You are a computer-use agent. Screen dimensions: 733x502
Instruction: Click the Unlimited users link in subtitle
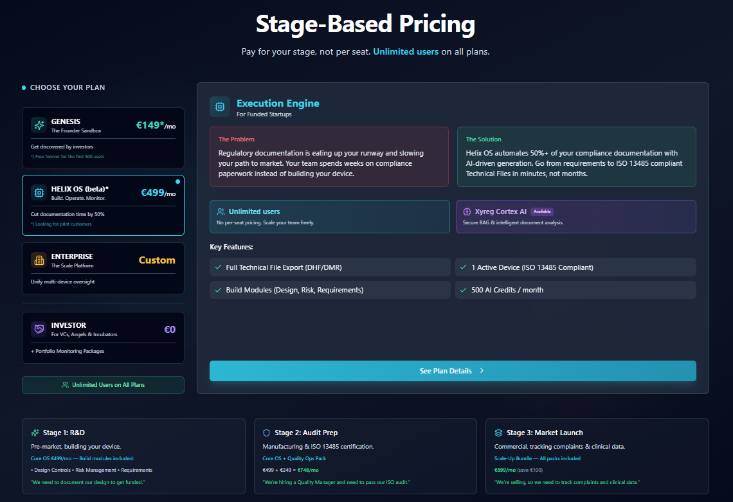coord(405,52)
